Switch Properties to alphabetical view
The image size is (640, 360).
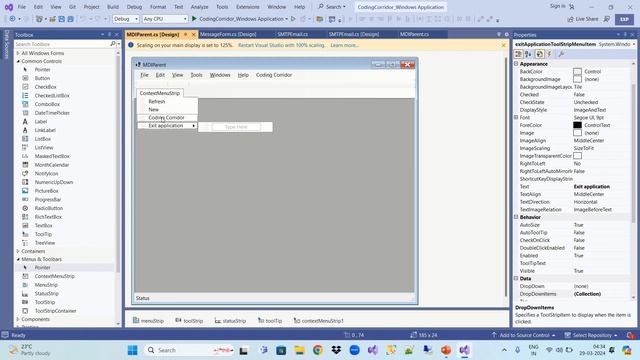click(528, 54)
